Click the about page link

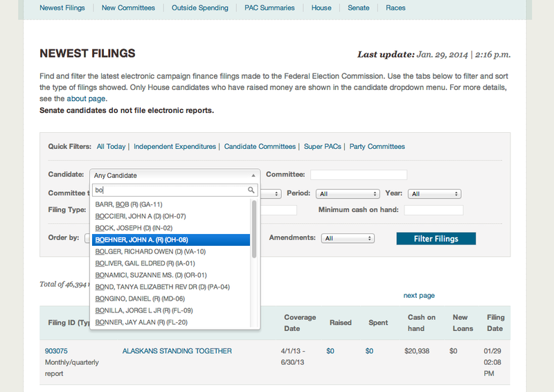click(x=87, y=99)
